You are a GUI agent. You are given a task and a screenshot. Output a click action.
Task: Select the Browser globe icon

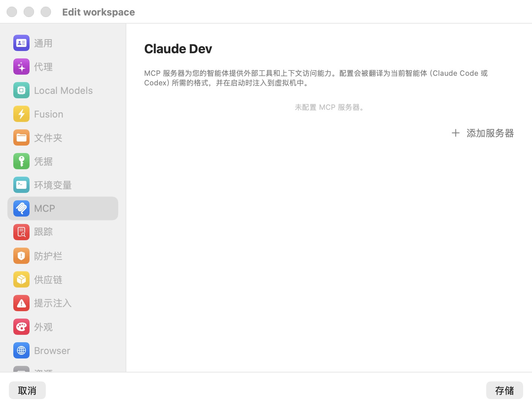tap(21, 350)
